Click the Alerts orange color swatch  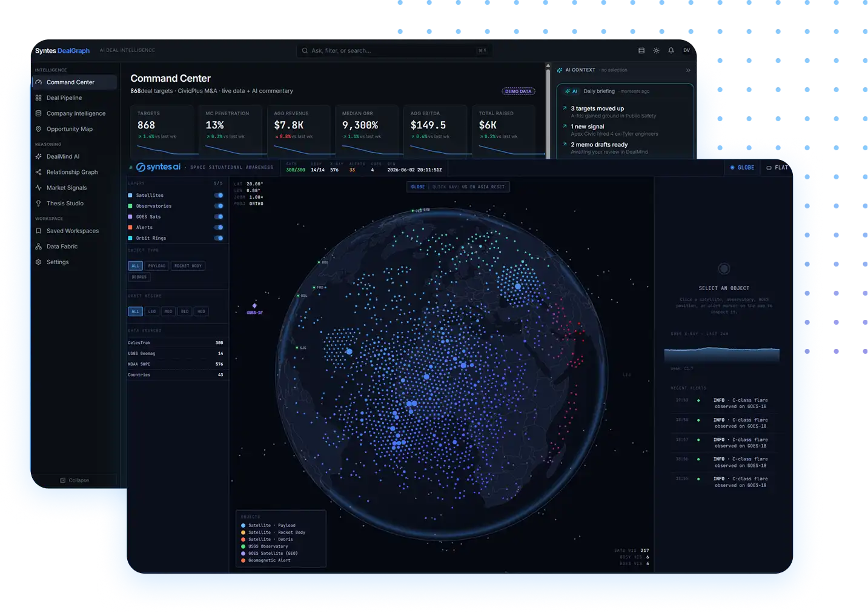130,227
